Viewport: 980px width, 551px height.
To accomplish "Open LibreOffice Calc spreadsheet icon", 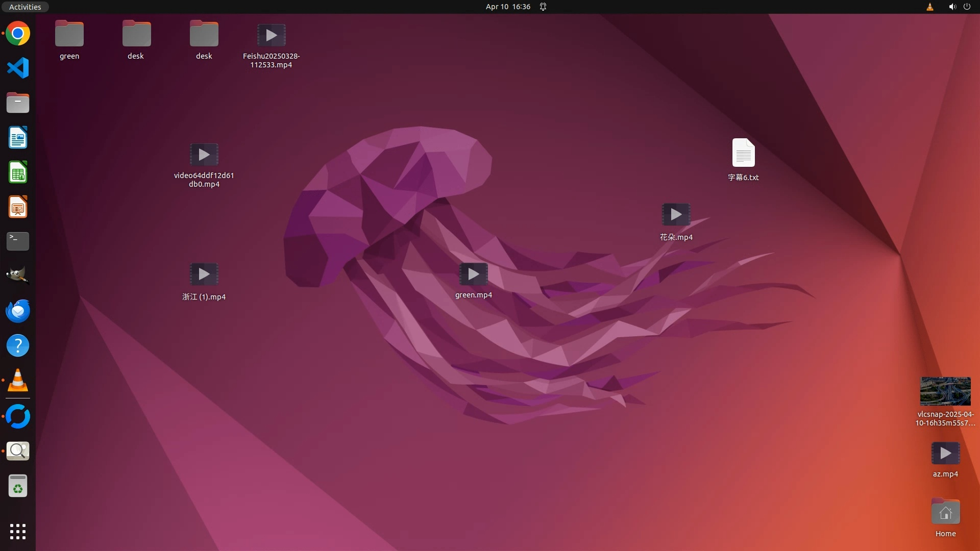I will (x=18, y=172).
